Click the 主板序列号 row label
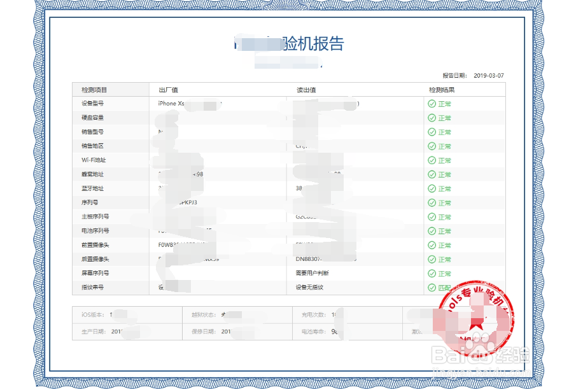The image size is (562, 392). (95, 217)
